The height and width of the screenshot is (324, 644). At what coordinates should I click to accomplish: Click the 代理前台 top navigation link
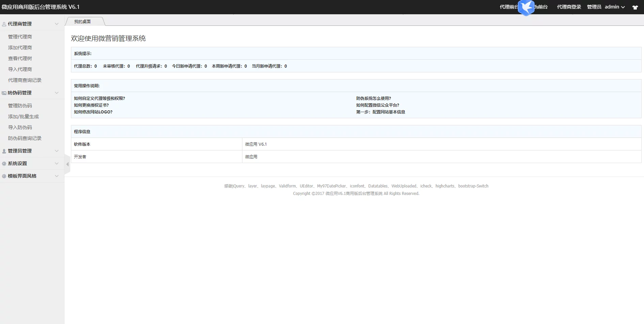point(509,7)
